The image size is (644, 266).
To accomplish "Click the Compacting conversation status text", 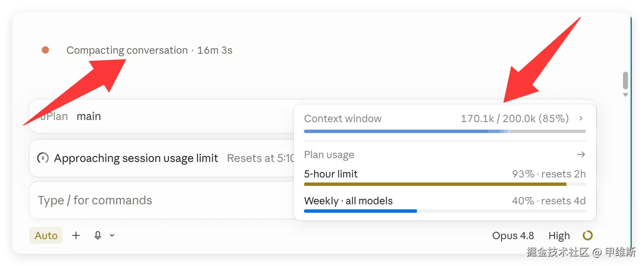I will pos(127,50).
